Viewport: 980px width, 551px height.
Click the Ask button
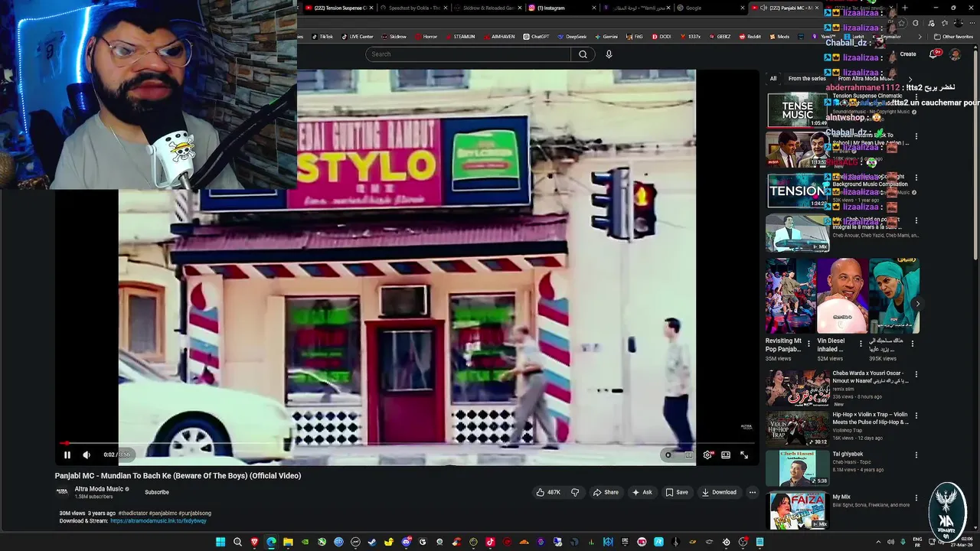[x=642, y=492]
